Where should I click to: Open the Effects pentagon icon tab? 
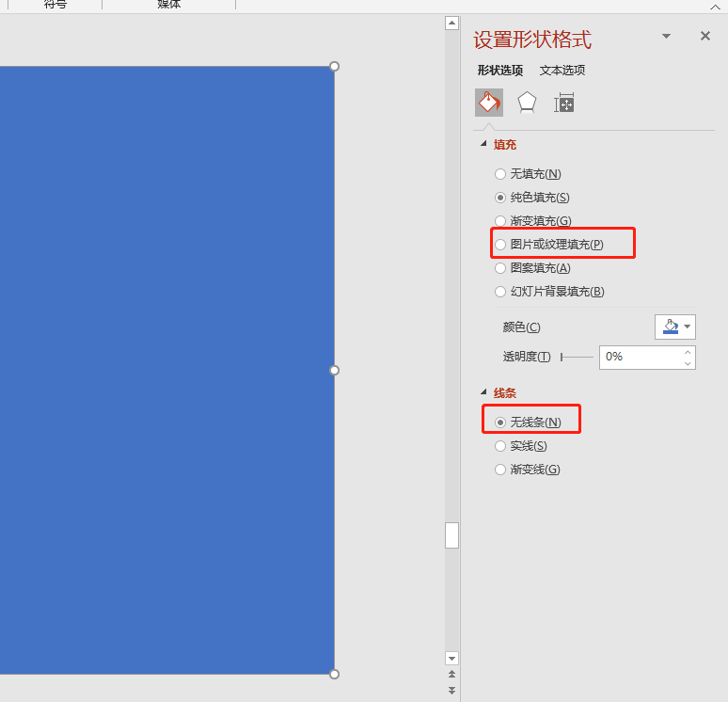(527, 103)
